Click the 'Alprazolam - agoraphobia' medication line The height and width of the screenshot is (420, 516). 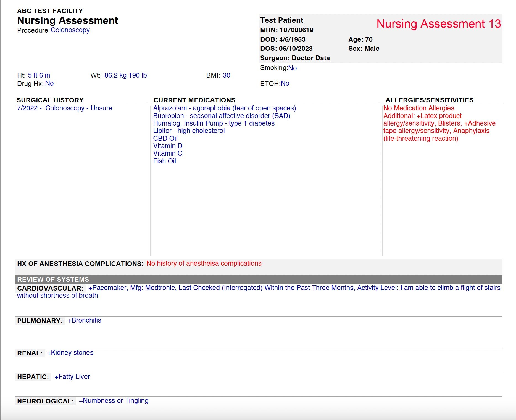tap(224, 108)
